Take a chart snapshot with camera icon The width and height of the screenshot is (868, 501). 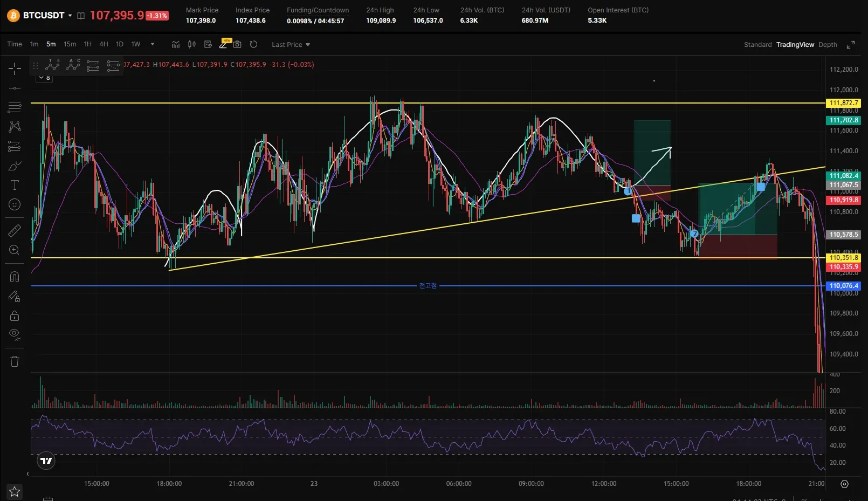pos(237,44)
